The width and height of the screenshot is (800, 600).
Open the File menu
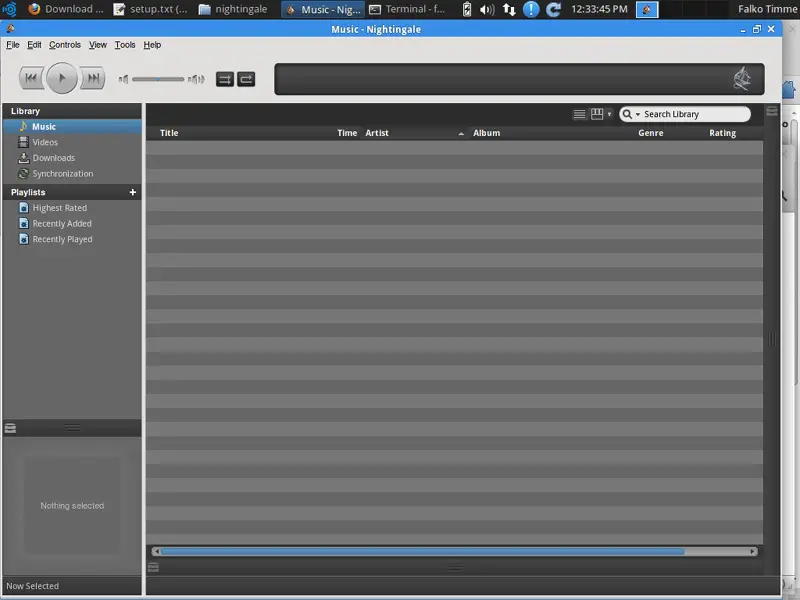[x=13, y=45]
